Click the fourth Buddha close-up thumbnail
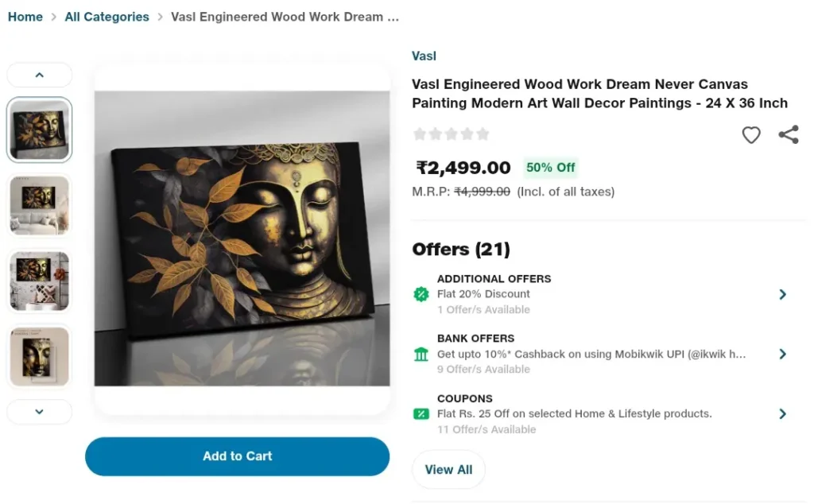814x504 pixels. tap(39, 356)
